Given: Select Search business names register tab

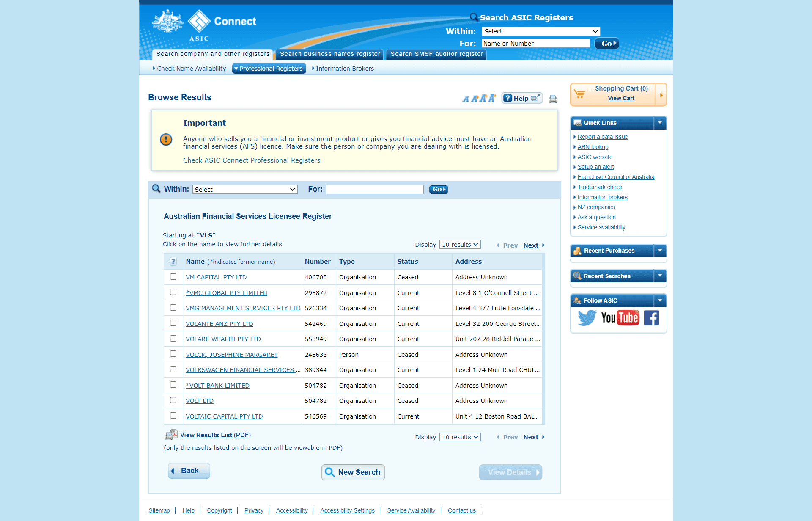Looking at the screenshot, I should tap(329, 54).
